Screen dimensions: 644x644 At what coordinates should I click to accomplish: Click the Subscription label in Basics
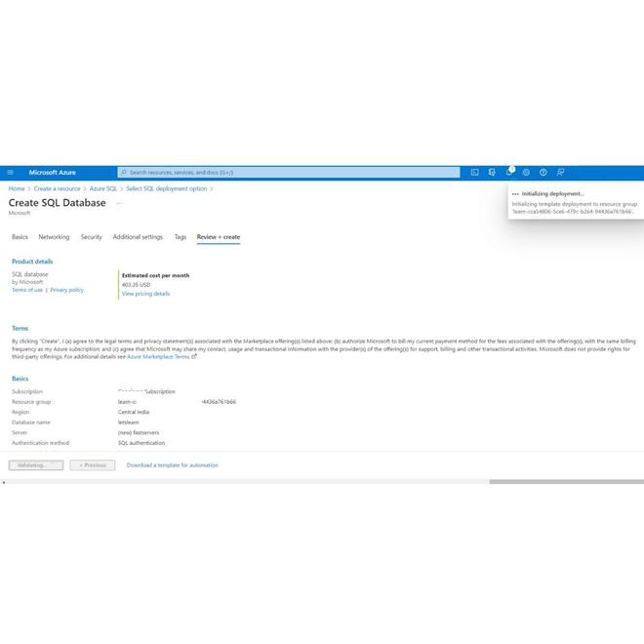27,391
